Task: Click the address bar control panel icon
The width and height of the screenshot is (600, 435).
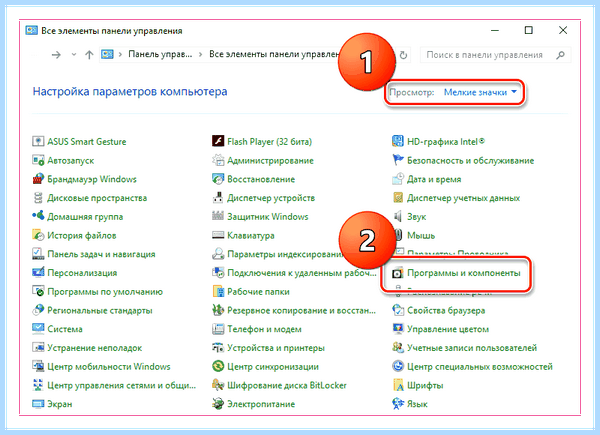Action: [x=107, y=54]
